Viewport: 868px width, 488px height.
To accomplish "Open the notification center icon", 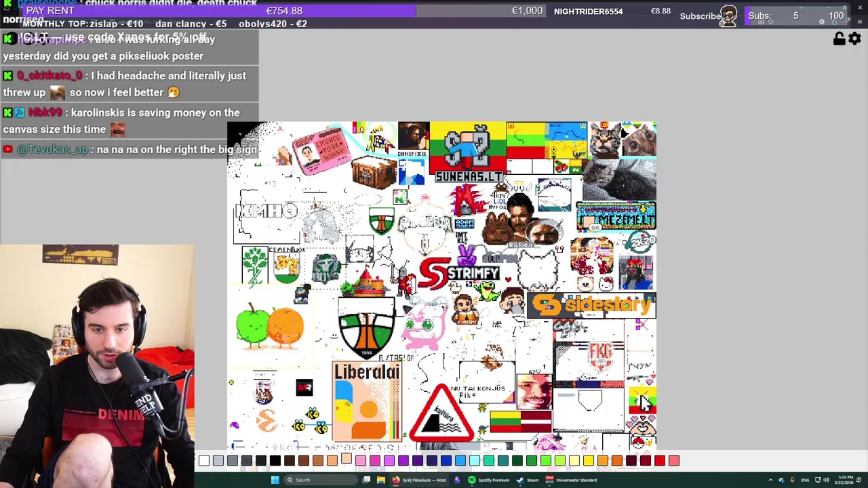I will 859,480.
